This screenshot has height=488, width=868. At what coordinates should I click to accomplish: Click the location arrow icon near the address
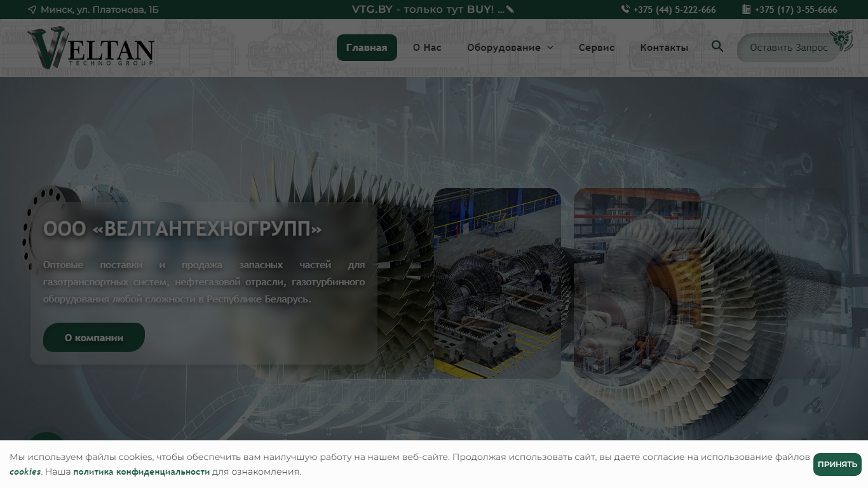[32, 10]
